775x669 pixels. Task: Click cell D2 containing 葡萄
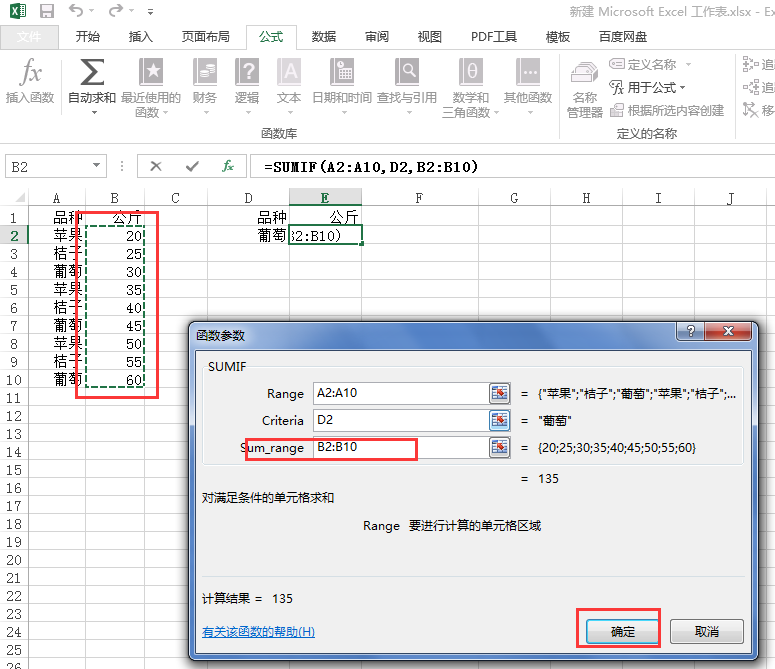pyautogui.click(x=248, y=235)
